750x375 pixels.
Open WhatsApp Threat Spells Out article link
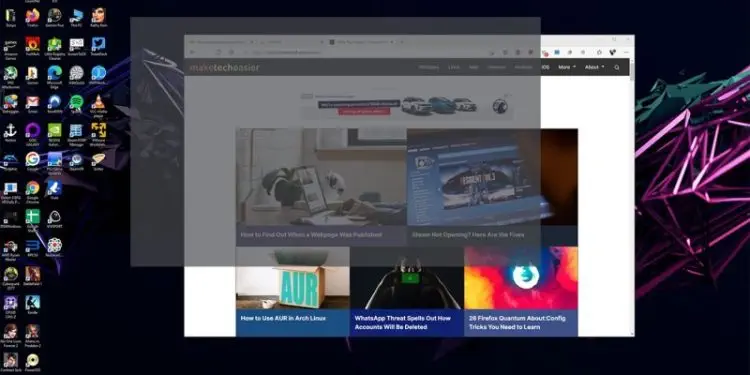[402, 322]
